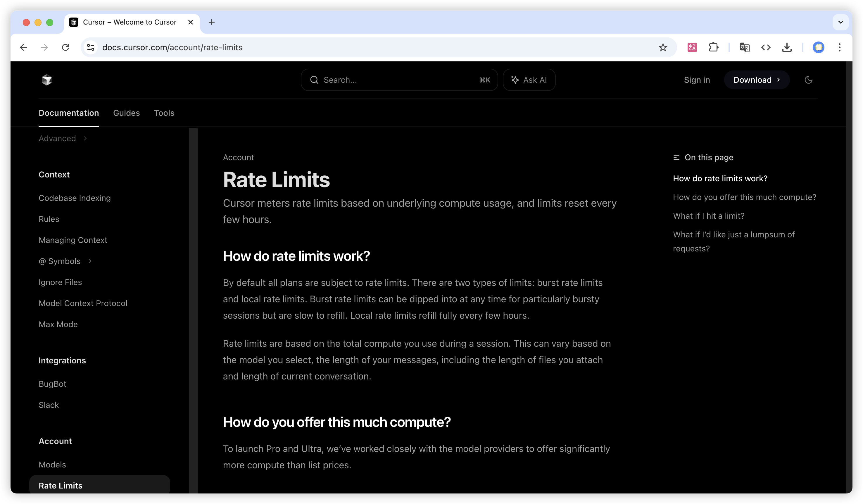Open browser Downloads icon

point(787,47)
